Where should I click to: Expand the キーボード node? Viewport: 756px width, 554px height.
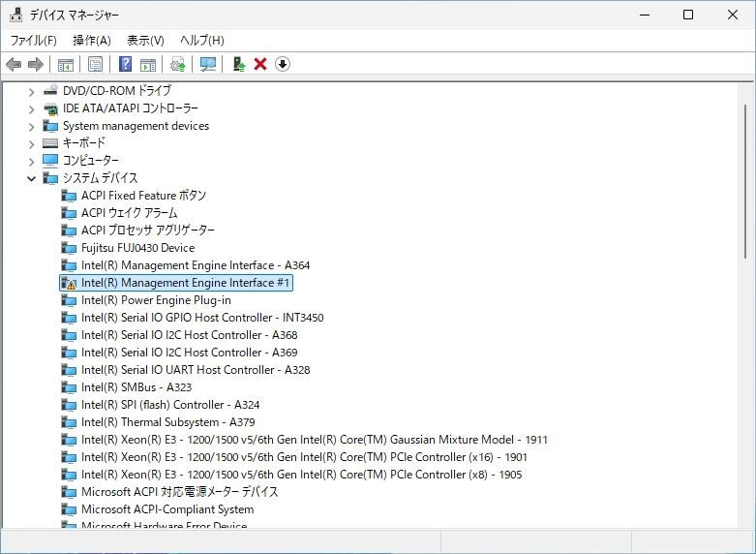[31, 143]
